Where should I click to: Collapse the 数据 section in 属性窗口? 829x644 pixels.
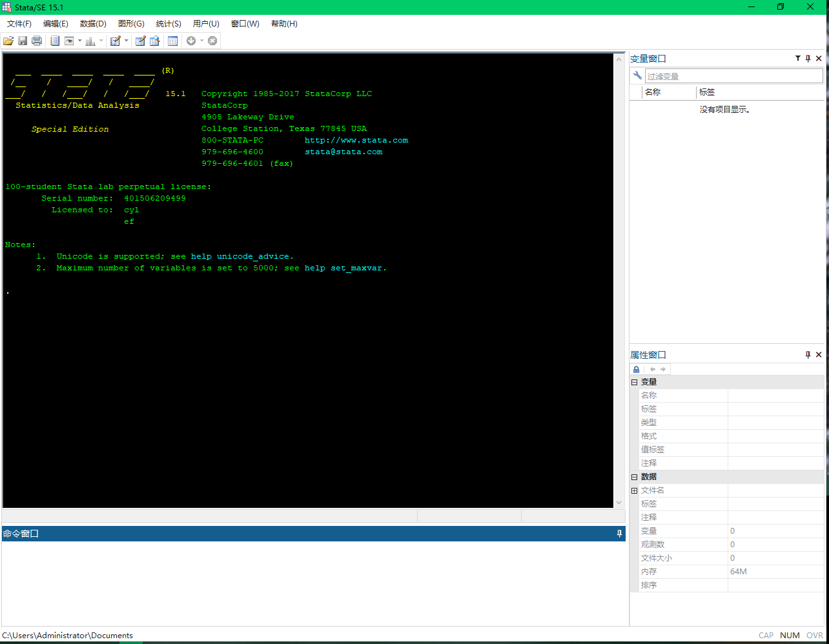pyautogui.click(x=635, y=477)
